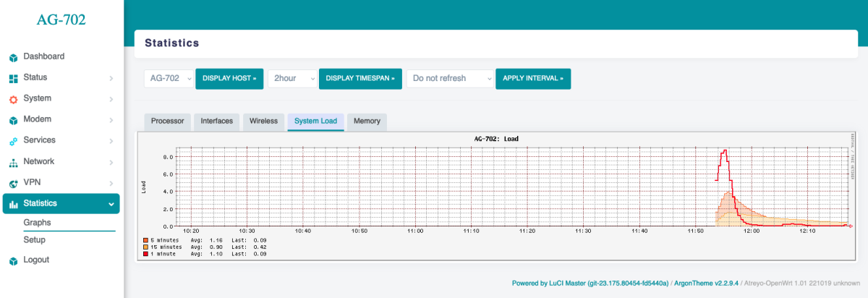Click the 5 minutes legend swatch
This screenshot has height=298, width=868.
click(x=145, y=239)
